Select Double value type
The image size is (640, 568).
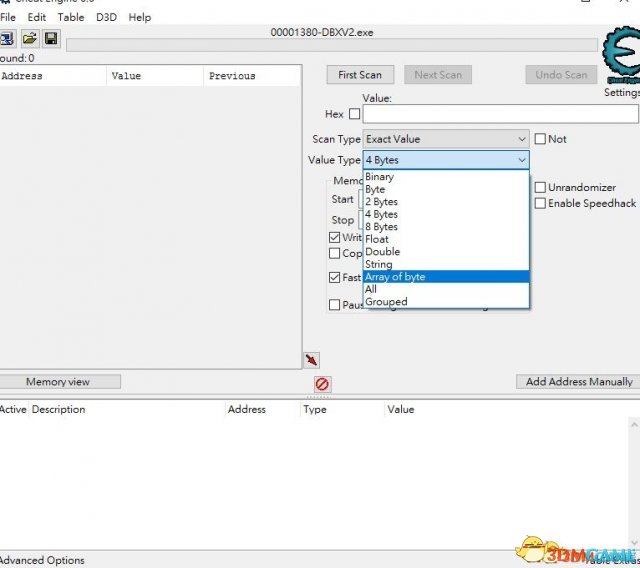coord(446,251)
